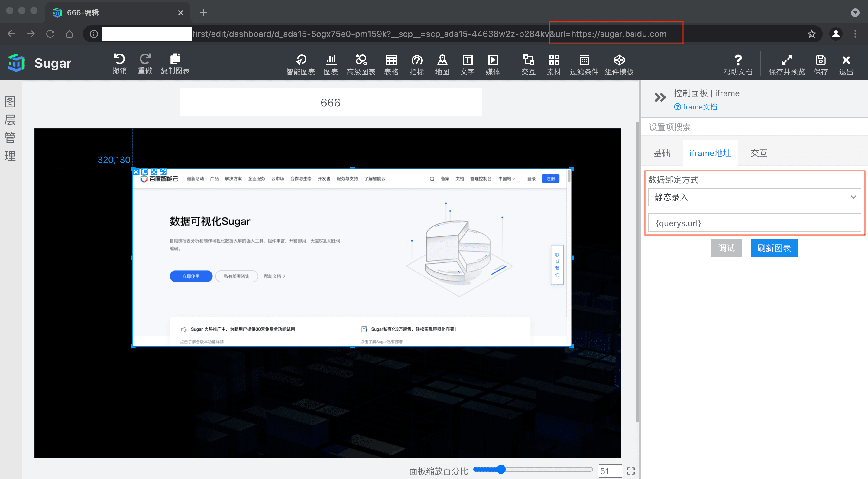
Task: Click the browser home icon
Action: tap(70, 34)
